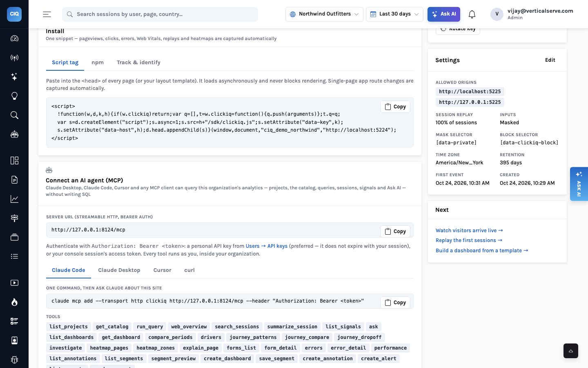This screenshot has width=588, height=368.
Task: Click the signpost icon in the sidebar
Action: point(14,218)
